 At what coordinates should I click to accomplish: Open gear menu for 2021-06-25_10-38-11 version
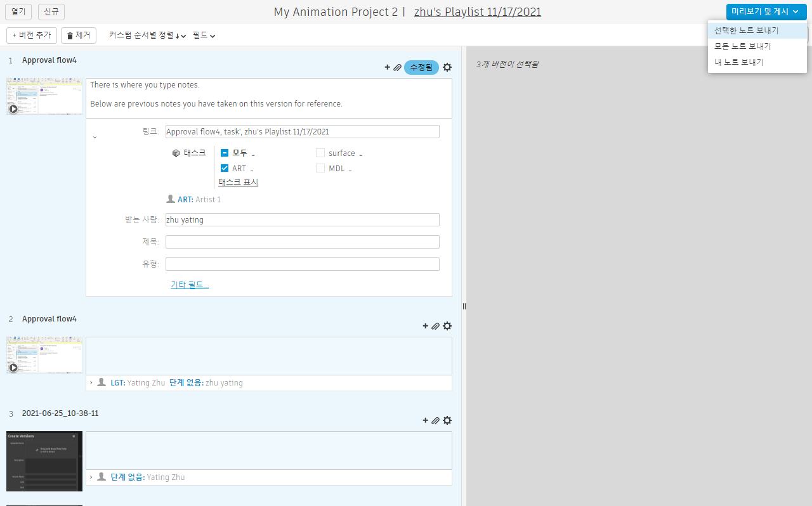pos(447,420)
